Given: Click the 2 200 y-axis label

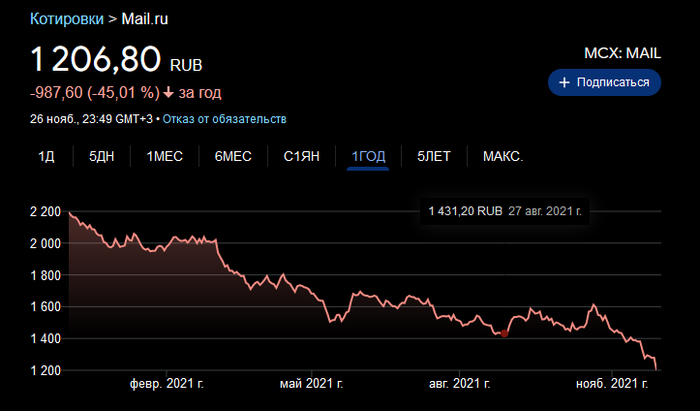Looking at the screenshot, I should 45,212.
